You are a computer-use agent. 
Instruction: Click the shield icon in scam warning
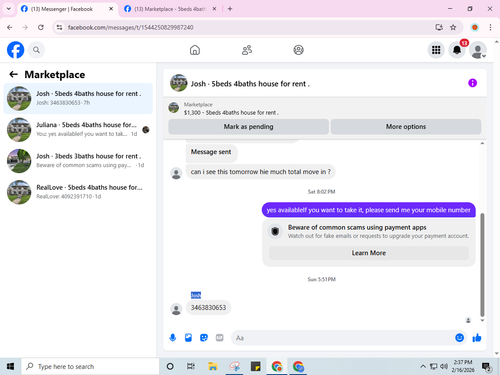275,231
